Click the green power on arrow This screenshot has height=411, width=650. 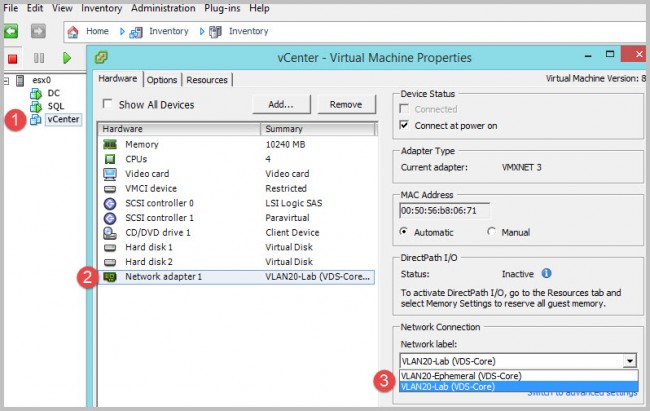pyautogui.click(x=66, y=58)
